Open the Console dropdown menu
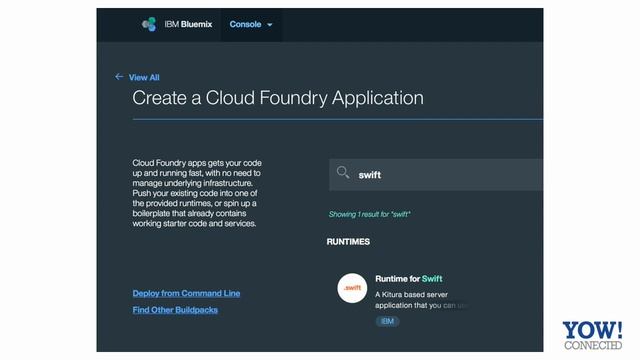 coord(251,24)
